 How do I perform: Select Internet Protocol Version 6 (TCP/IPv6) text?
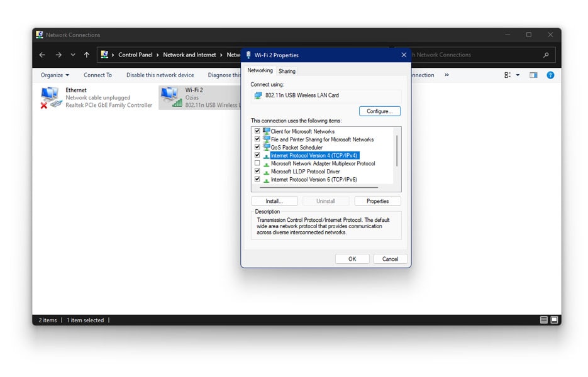tap(314, 180)
